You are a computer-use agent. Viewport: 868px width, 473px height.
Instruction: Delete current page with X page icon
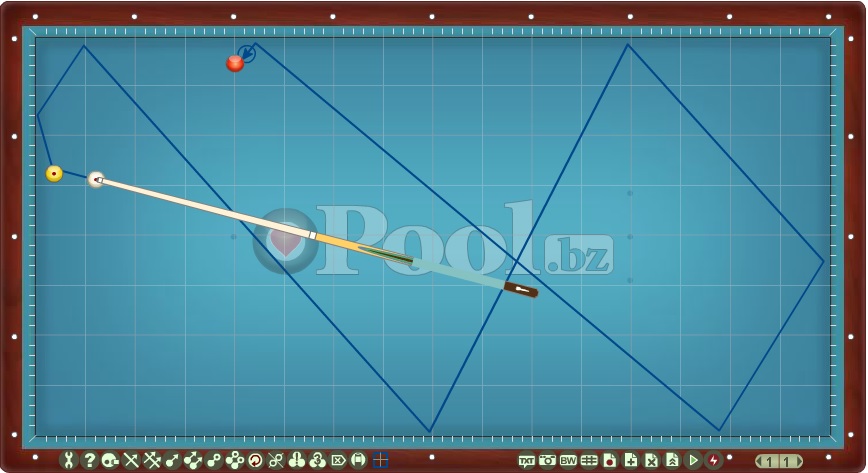tap(652, 460)
